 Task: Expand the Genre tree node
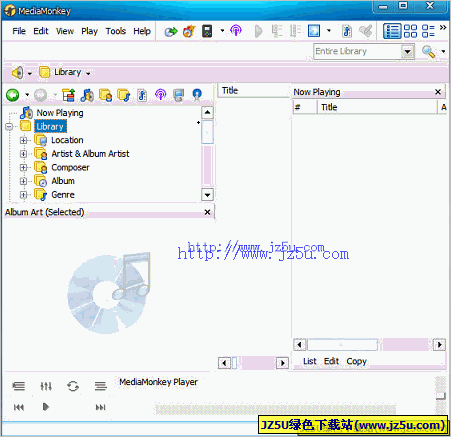[x=23, y=195]
